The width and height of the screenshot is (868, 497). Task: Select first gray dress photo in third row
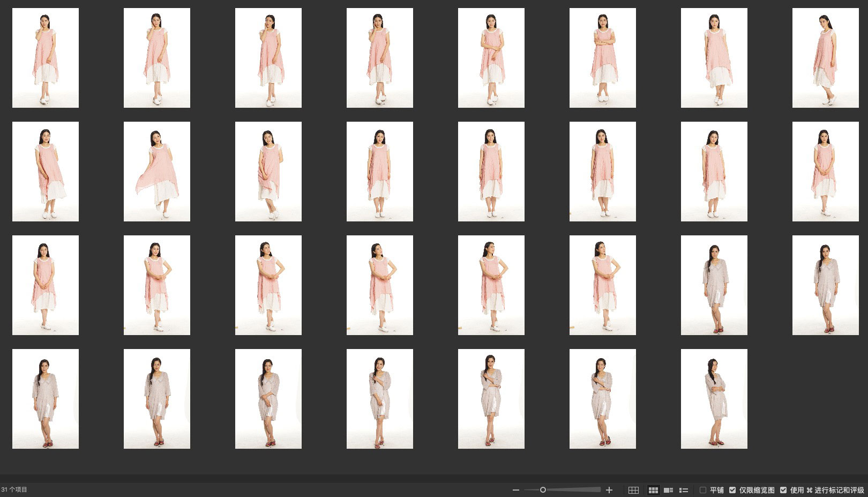pyautogui.click(x=714, y=285)
